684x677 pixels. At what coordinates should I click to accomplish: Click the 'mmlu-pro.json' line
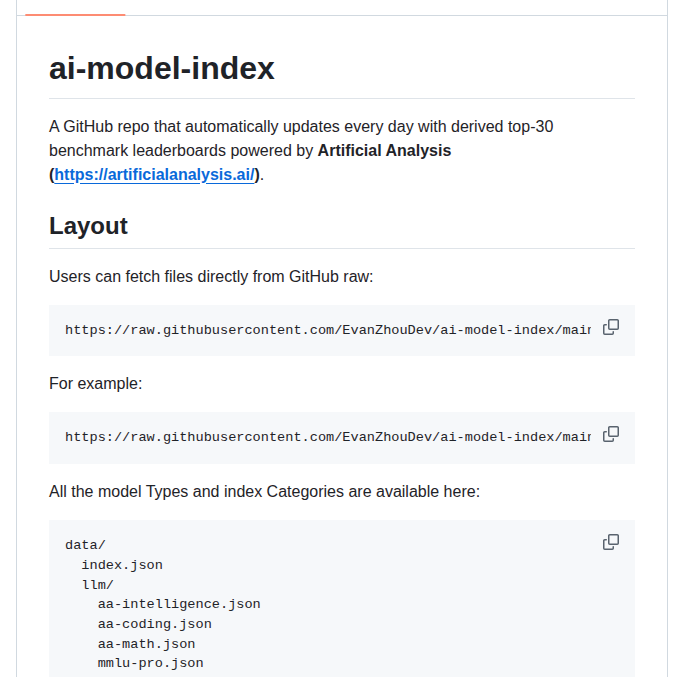pyautogui.click(x=150, y=663)
